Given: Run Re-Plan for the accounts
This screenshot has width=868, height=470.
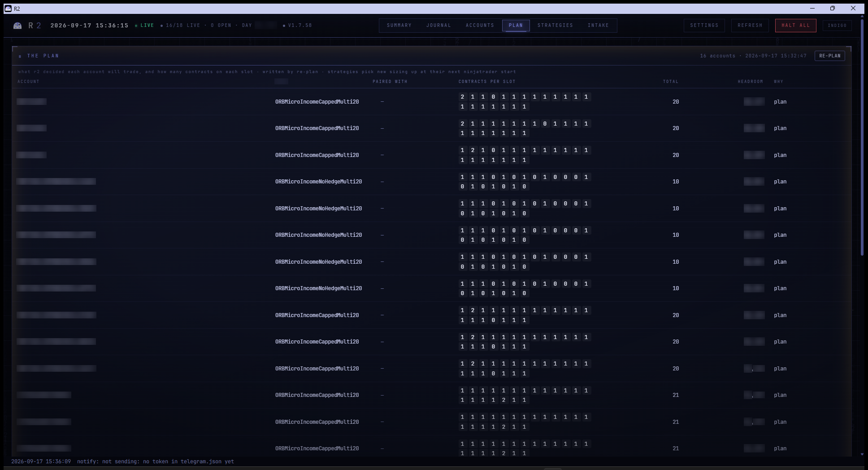Looking at the screenshot, I should click(830, 56).
